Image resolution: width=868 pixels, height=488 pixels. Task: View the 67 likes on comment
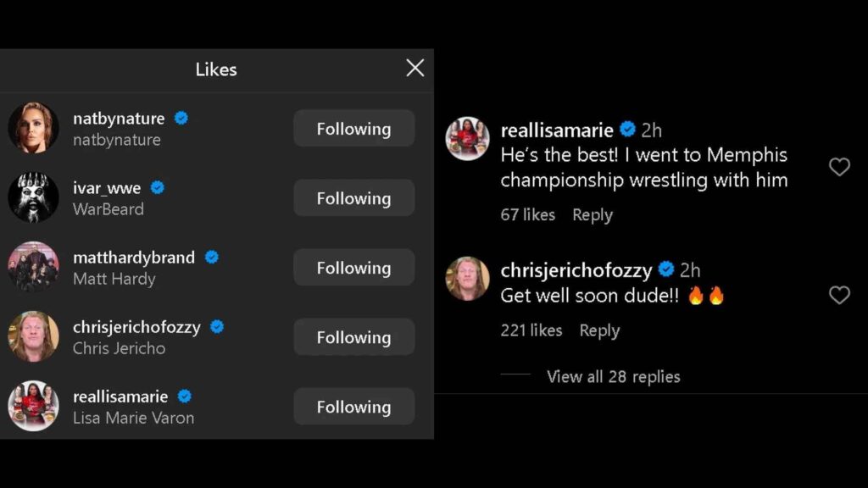[527, 215]
